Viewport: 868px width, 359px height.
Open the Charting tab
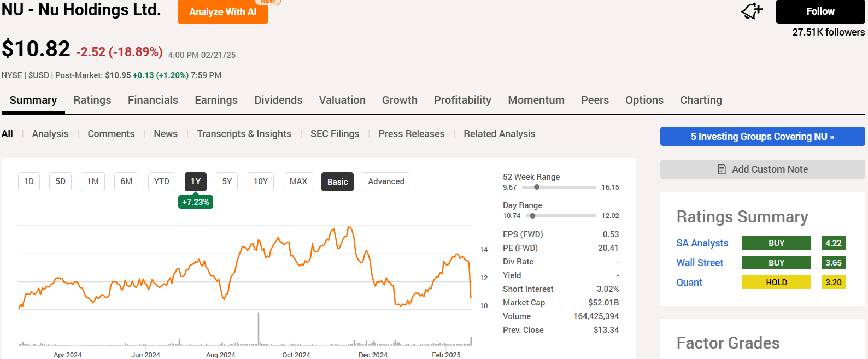coord(701,100)
